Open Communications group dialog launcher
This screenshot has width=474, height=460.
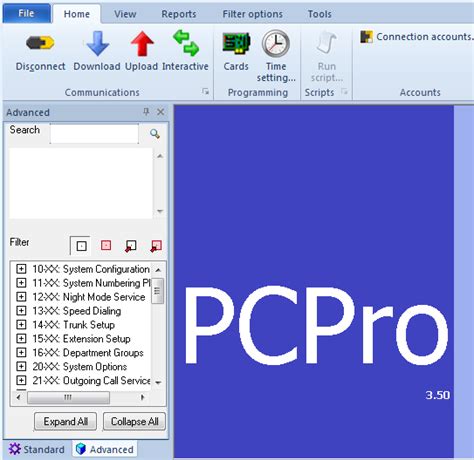[206, 91]
